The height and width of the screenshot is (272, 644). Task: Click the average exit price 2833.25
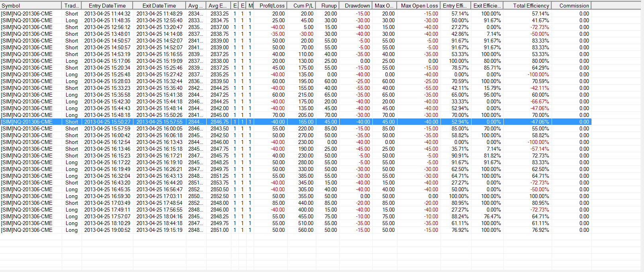tap(219, 14)
